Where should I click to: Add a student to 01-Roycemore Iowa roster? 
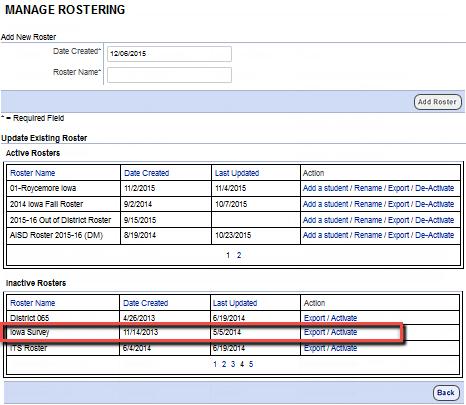pos(325,188)
